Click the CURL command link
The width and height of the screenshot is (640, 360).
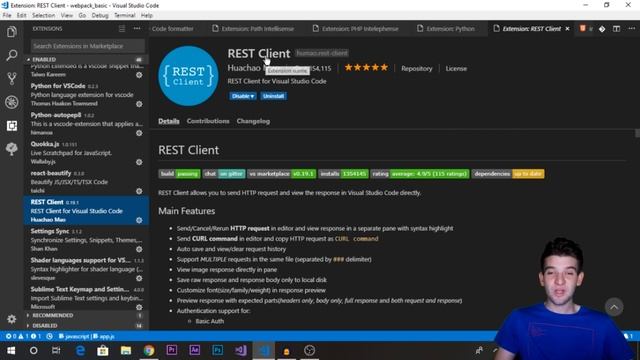click(x=356, y=239)
